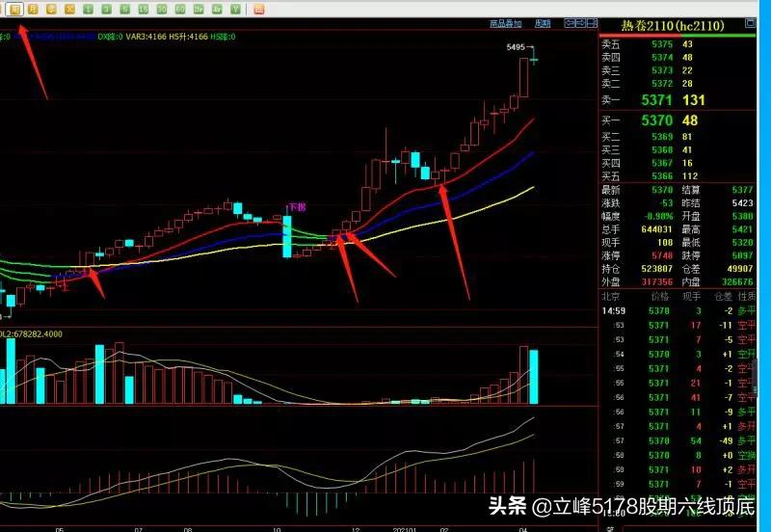This screenshot has width=771, height=532.
Task: Select the 5-minute period icon
Action: (x=125, y=9)
